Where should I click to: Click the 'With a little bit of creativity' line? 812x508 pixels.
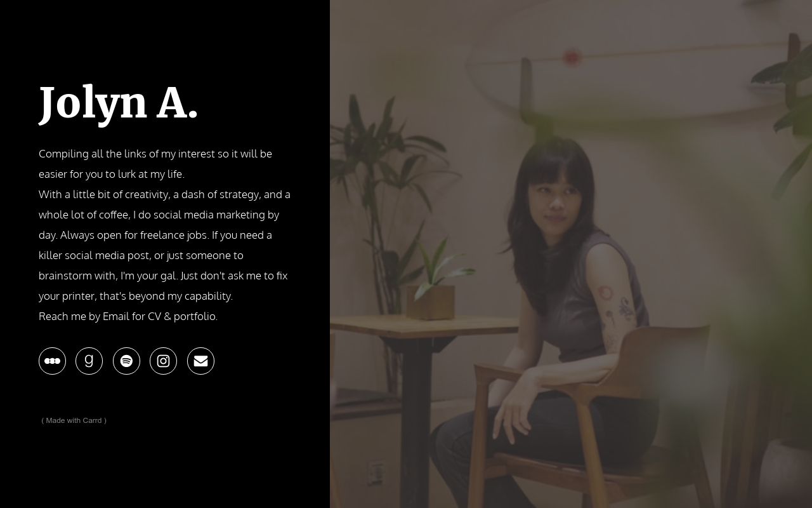click(164, 194)
